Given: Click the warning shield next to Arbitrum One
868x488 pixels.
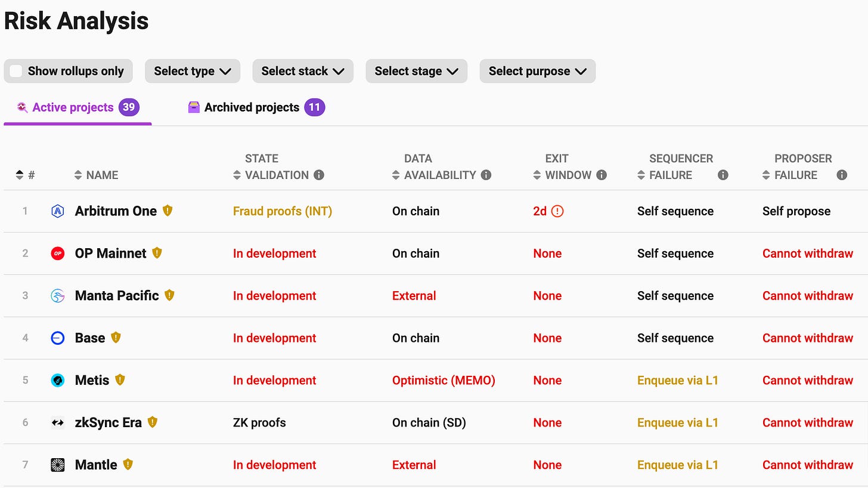Looking at the screenshot, I should pos(168,211).
